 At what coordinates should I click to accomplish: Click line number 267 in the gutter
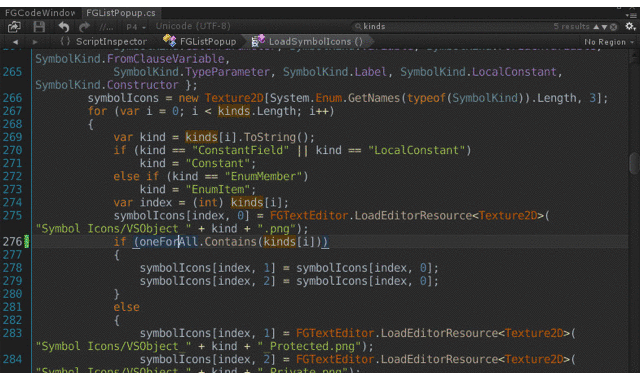point(12,111)
